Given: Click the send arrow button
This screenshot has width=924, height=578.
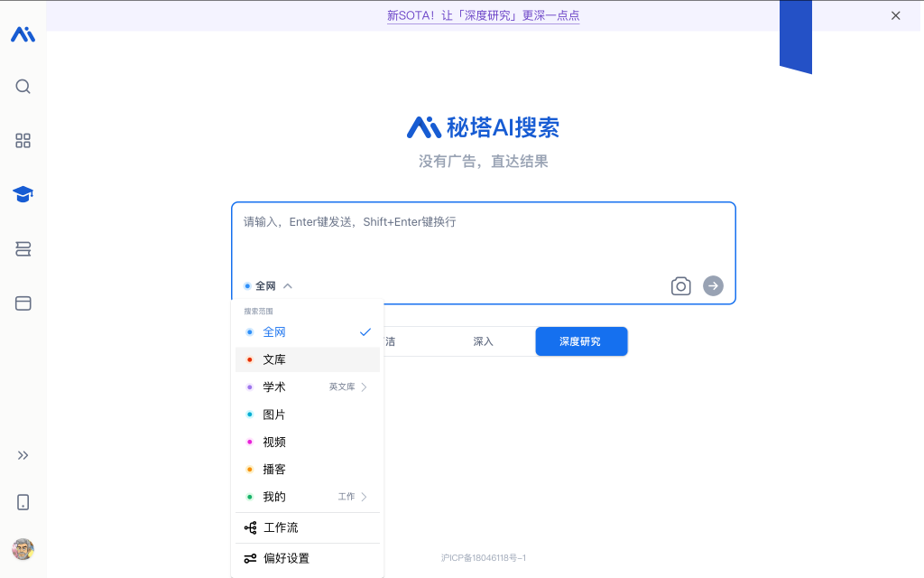Looking at the screenshot, I should 713,286.
